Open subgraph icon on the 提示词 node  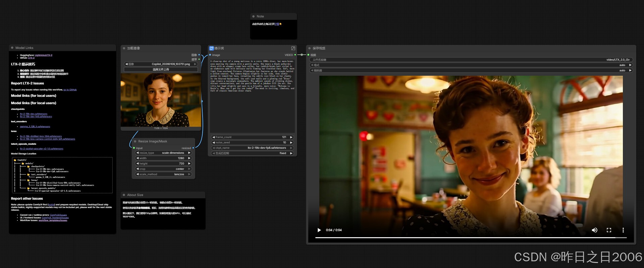coord(293,48)
